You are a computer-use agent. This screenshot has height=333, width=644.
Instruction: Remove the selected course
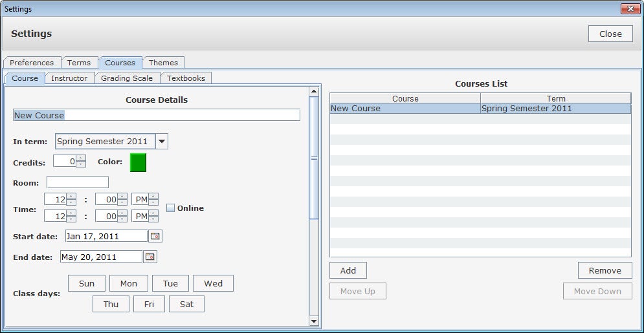click(605, 270)
